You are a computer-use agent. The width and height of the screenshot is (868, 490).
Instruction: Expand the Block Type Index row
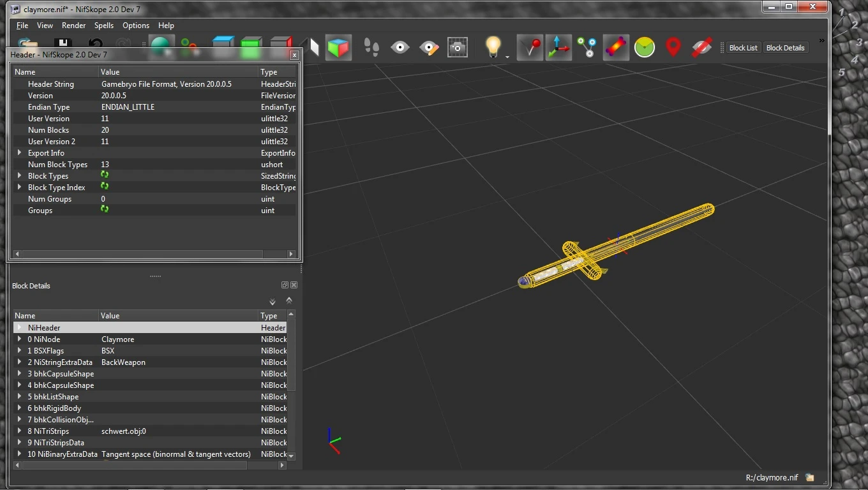(19, 187)
